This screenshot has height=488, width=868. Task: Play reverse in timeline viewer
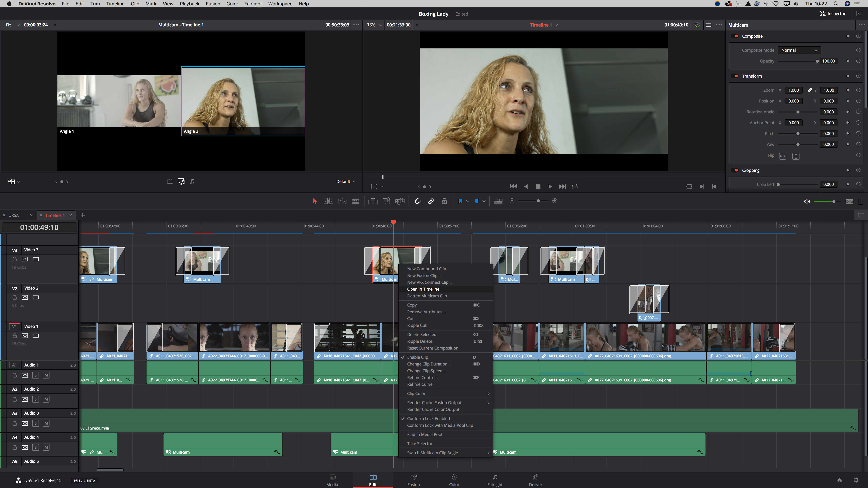pos(526,186)
